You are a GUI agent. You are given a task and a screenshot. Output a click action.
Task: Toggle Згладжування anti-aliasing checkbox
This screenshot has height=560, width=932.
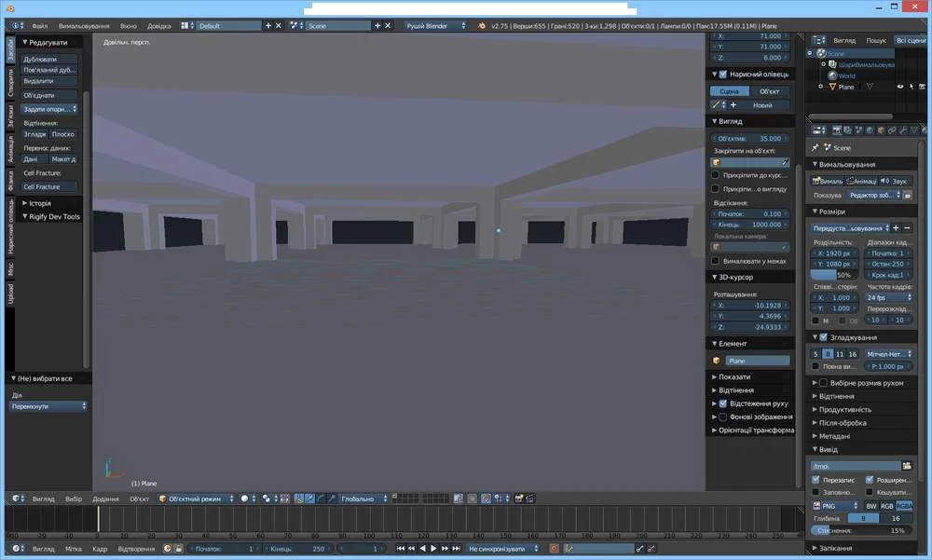[823, 337]
